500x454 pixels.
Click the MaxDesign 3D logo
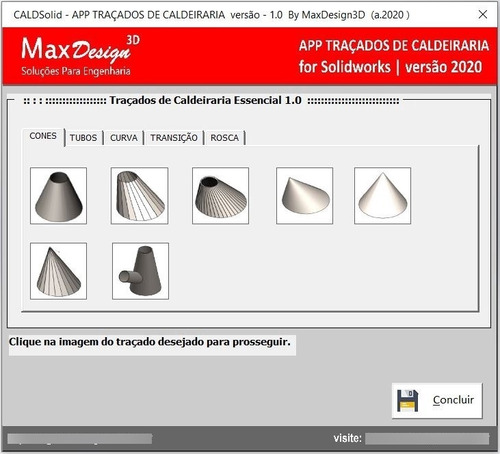[x=81, y=50]
